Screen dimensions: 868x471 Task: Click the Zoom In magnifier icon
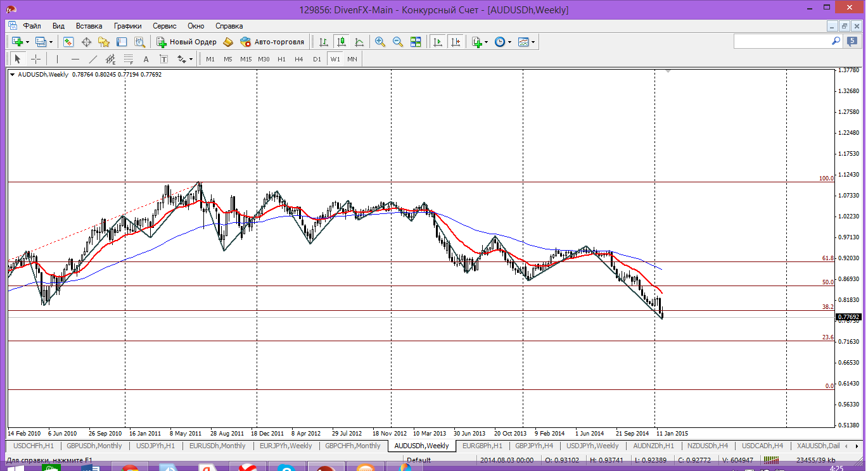(x=380, y=42)
